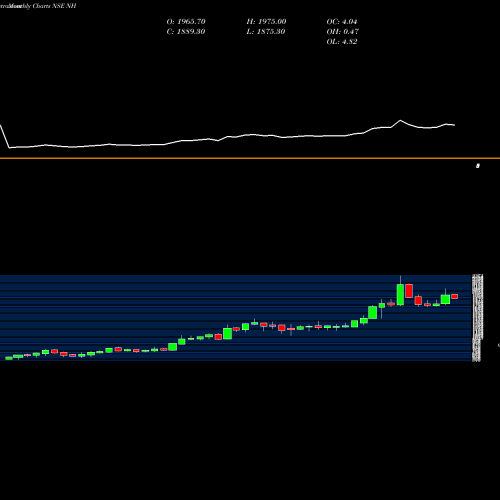This screenshot has width=500, height=500.
Task: Select the open value "O: 1965.70"
Action: pyautogui.click(x=186, y=22)
